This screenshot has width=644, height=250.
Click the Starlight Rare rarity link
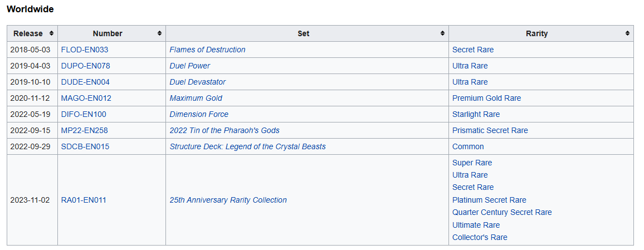tap(476, 114)
